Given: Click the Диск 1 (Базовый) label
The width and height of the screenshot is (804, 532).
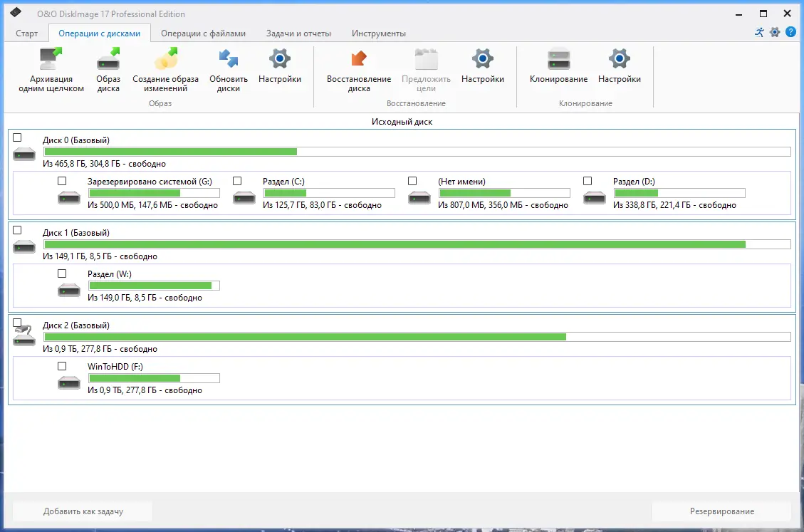Looking at the screenshot, I should [76, 232].
